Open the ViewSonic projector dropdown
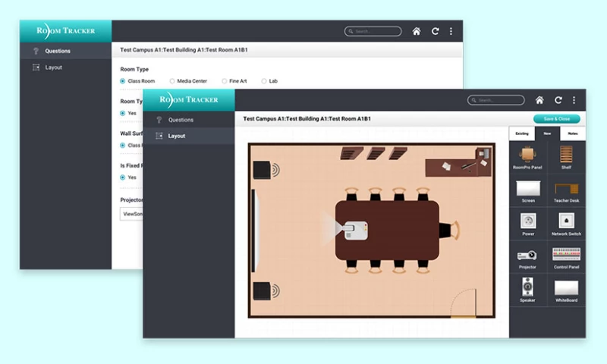The image size is (607, 364). pyautogui.click(x=131, y=215)
